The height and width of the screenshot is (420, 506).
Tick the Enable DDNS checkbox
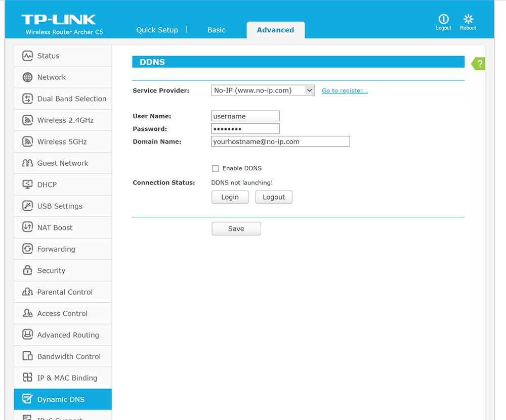pos(215,168)
